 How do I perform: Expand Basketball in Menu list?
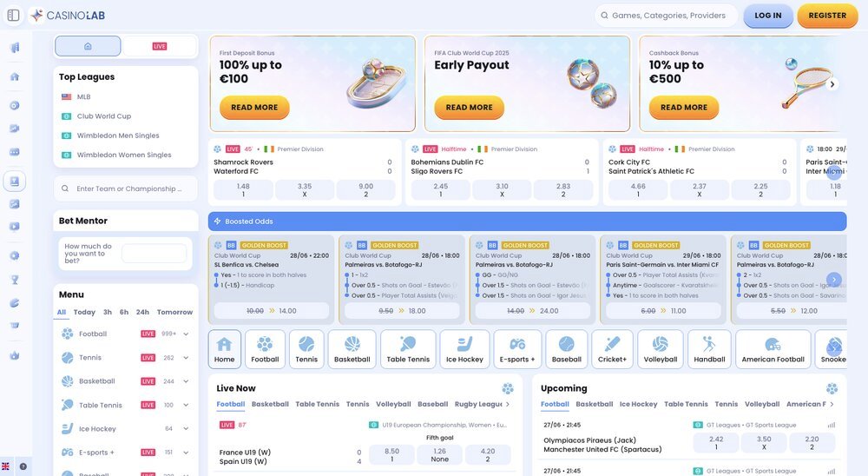186,381
